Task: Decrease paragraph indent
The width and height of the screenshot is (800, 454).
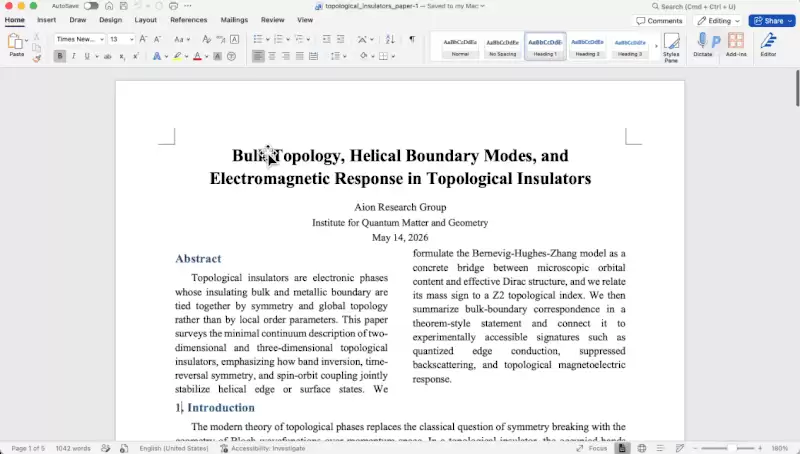Action: [327, 39]
